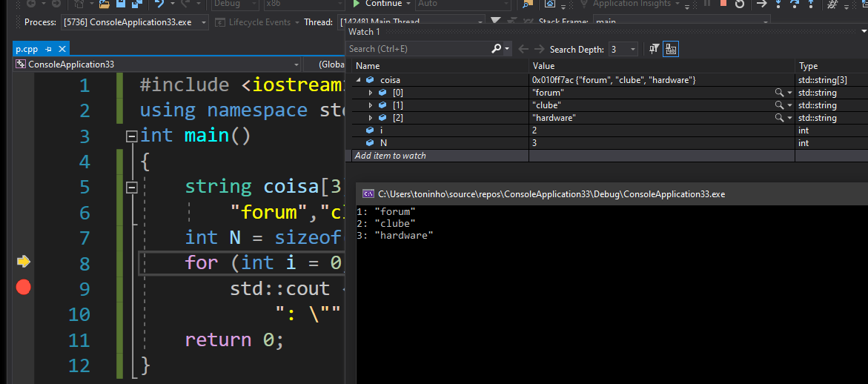
Task: Expand the [1] element row
Action: click(x=371, y=105)
